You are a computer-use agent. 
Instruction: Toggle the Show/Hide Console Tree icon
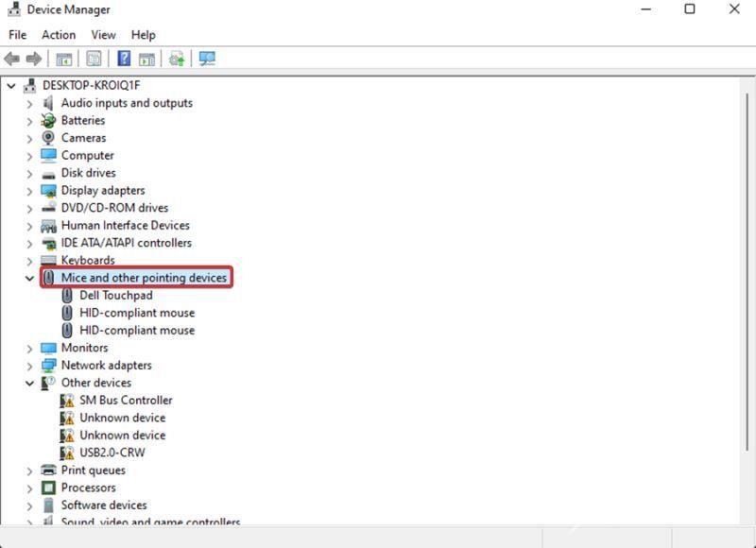tap(64, 58)
